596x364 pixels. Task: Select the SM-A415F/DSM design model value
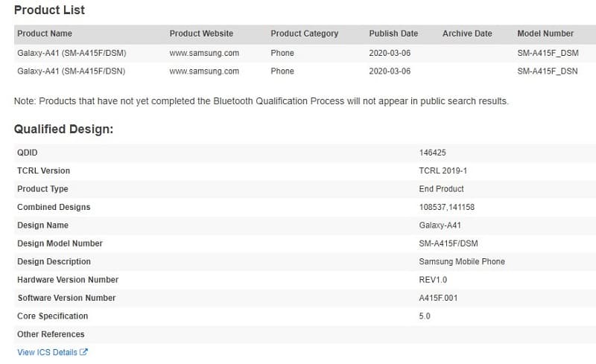448,243
